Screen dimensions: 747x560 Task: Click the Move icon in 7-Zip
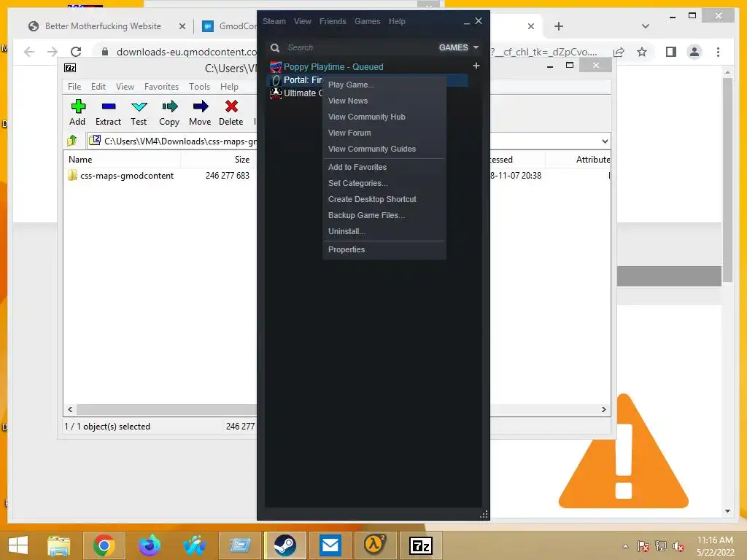coord(200,106)
